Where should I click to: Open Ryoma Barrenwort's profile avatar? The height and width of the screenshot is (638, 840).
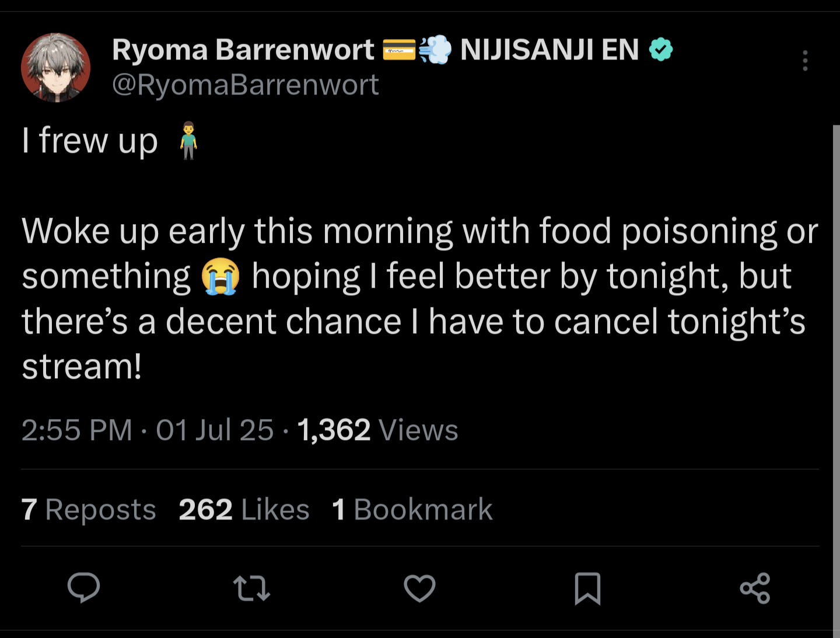click(56, 68)
